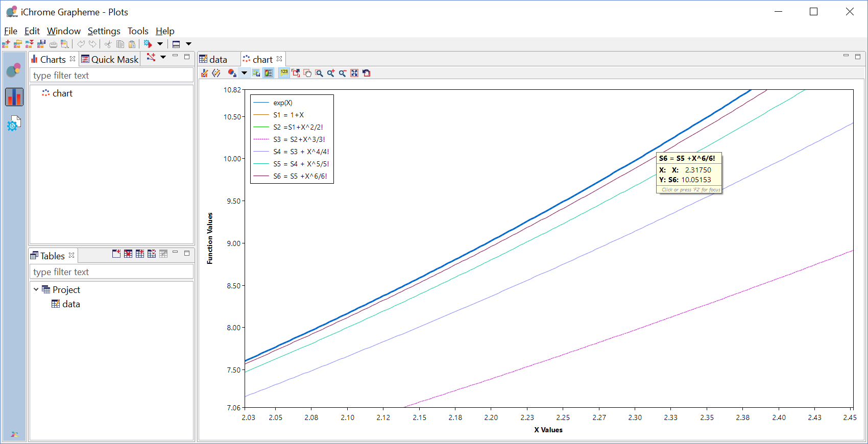This screenshot has width=868, height=444.
Task: Click the New Project toolbar icon
Action: (x=6, y=44)
